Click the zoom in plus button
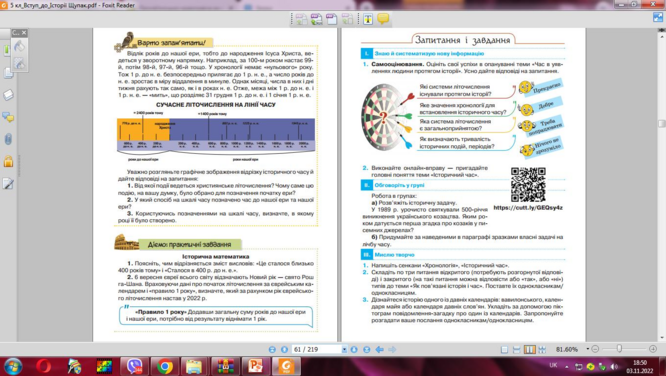The height and width of the screenshot is (376, 666). click(x=653, y=349)
